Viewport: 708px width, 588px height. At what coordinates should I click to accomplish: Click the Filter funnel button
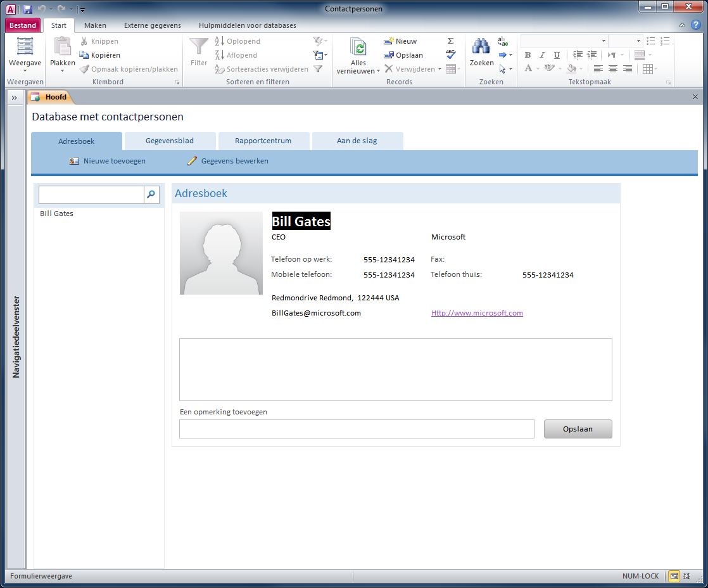199,52
